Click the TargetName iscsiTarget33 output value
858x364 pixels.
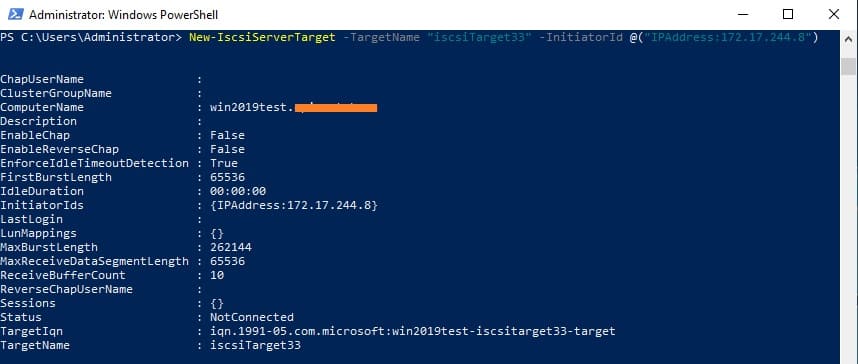click(x=255, y=345)
